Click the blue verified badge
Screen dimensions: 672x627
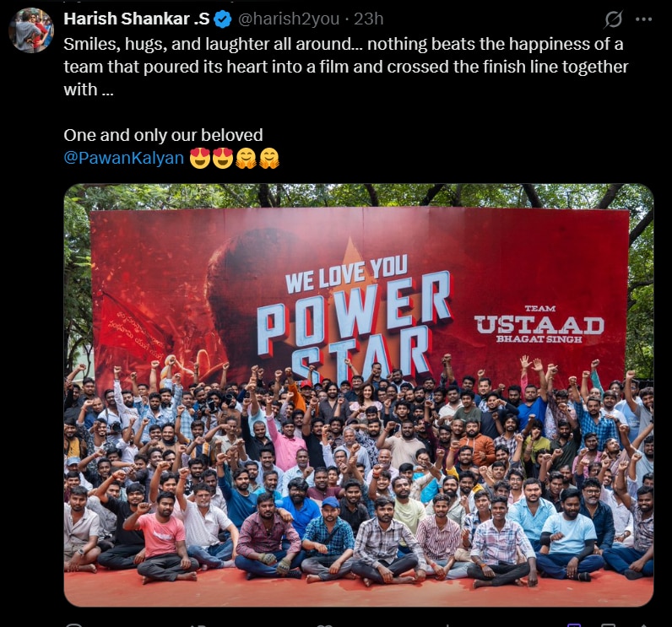point(222,19)
